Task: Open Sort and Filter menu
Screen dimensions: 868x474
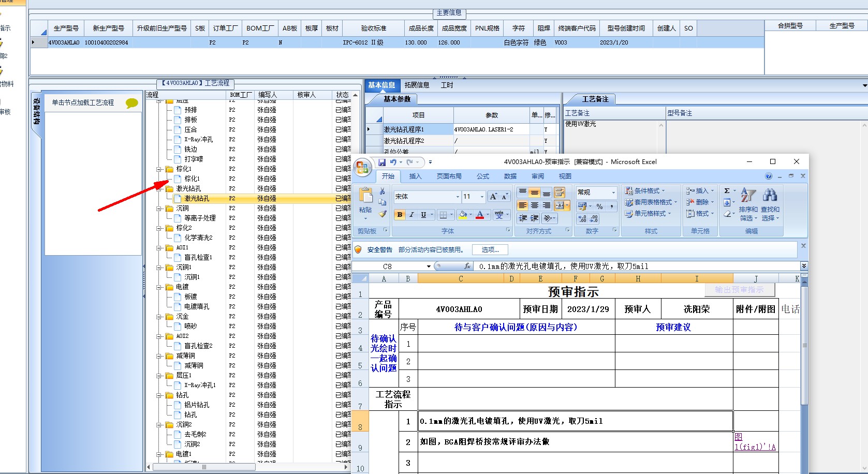Action: click(748, 204)
